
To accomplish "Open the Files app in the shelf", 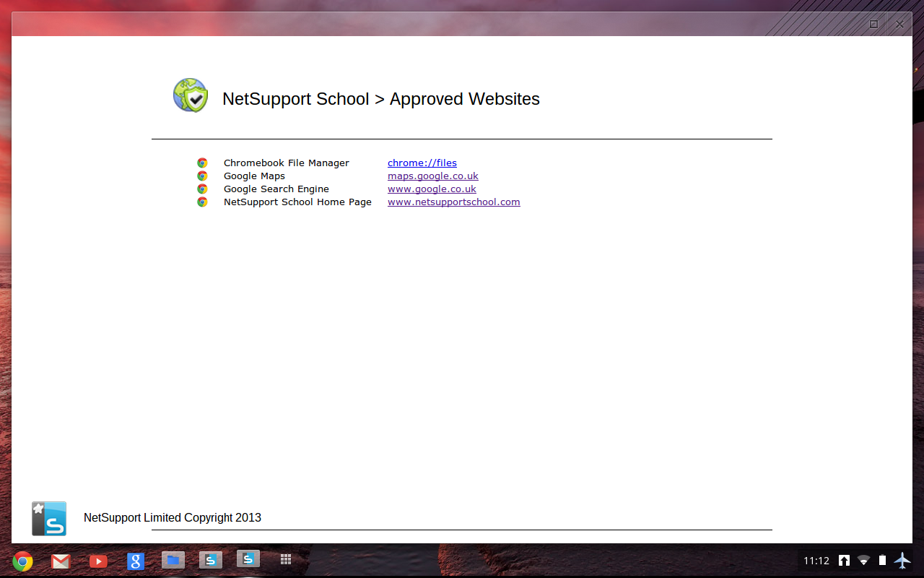I will (x=173, y=560).
